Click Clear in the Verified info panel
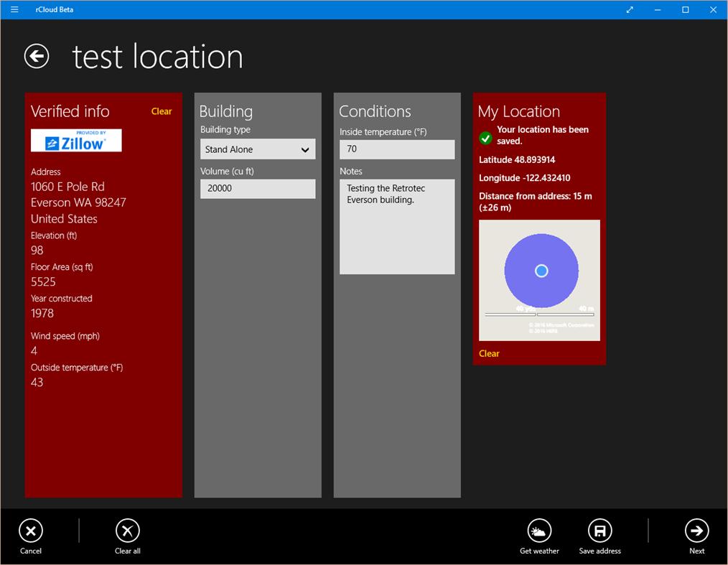 [162, 111]
